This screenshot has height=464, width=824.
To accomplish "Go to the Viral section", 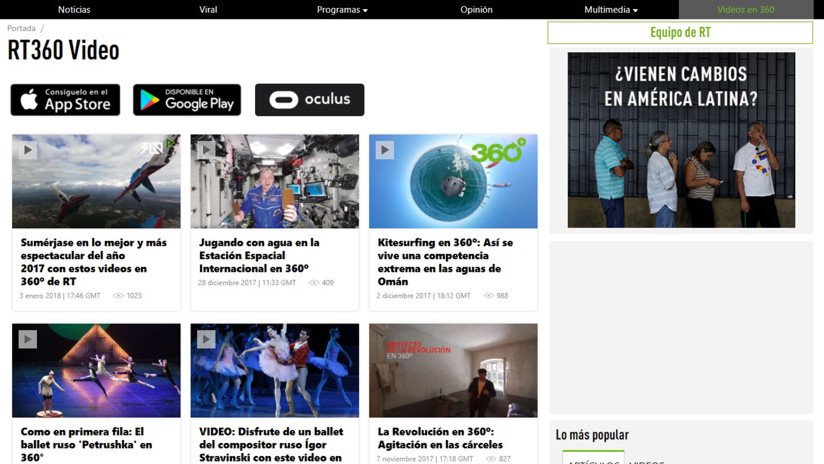I will [x=208, y=10].
